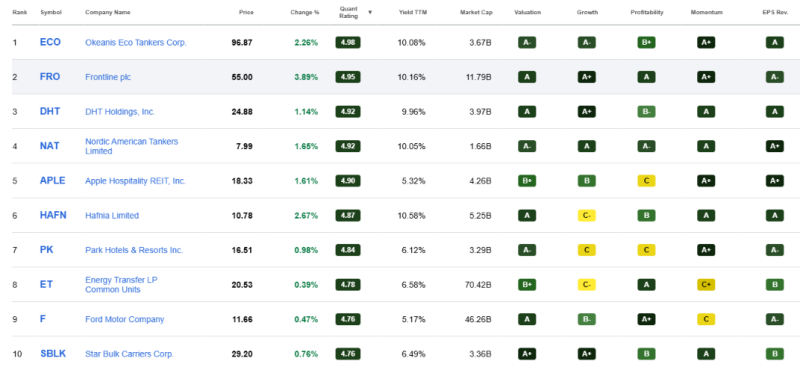Viewport: 800px width, 367px height.
Task: Click DHT's yield value 9.96%
Action: coord(414,112)
